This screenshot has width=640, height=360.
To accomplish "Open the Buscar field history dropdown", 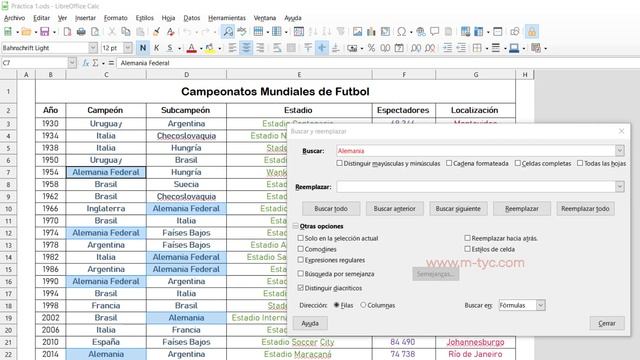I will 620,151.
